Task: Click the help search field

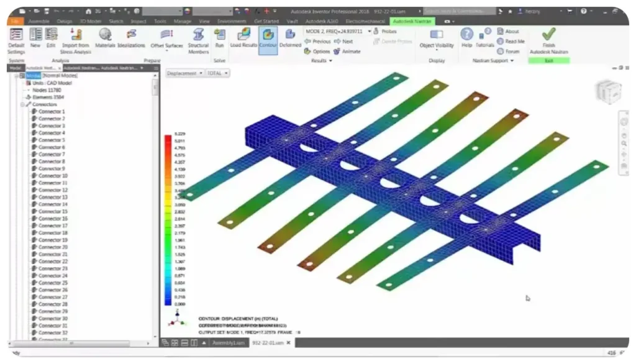Action: pos(459,11)
